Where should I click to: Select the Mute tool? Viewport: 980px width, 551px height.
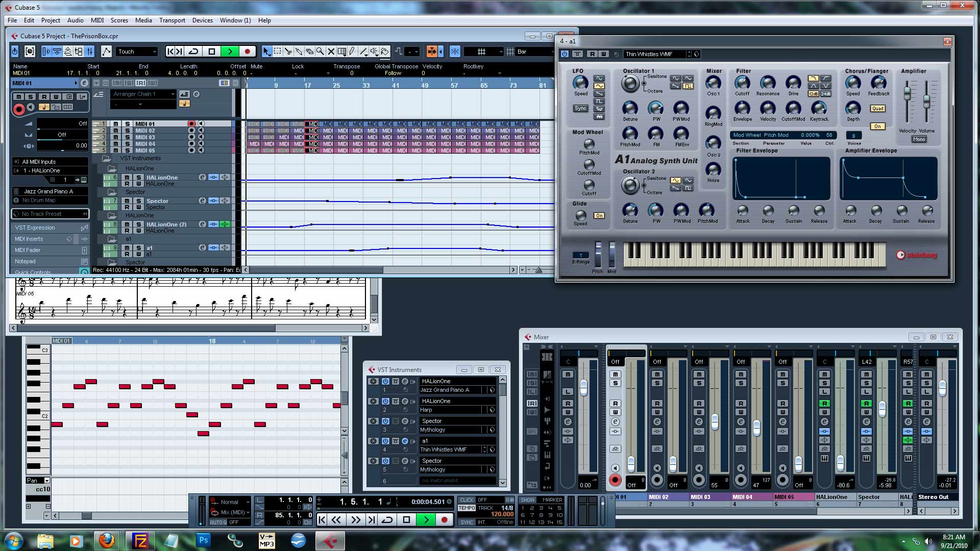click(x=331, y=52)
